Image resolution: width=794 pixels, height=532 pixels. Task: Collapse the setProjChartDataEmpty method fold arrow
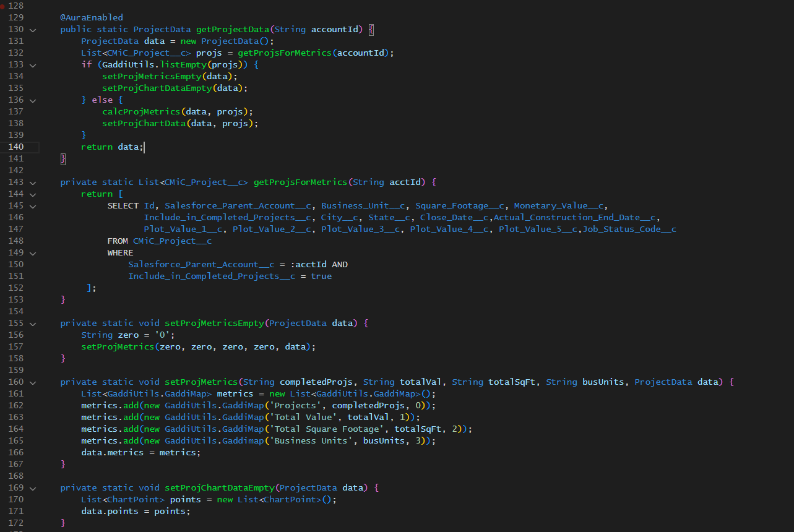click(x=32, y=487)
